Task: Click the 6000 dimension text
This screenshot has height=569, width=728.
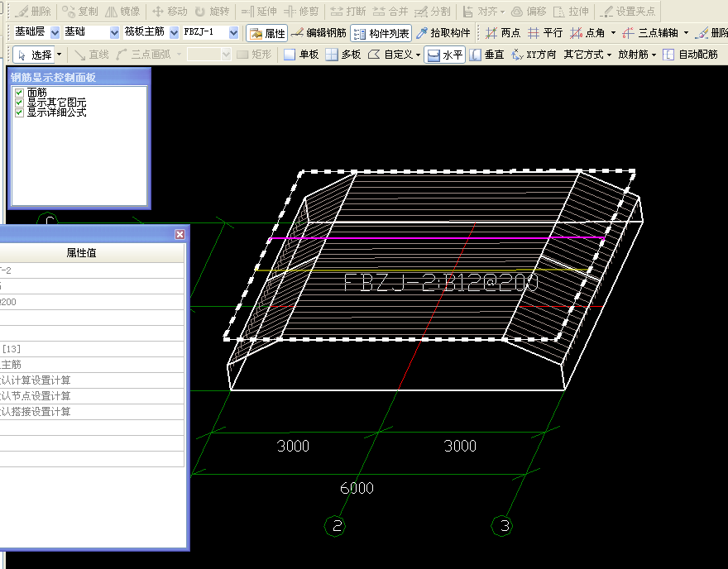Action: 357,488
